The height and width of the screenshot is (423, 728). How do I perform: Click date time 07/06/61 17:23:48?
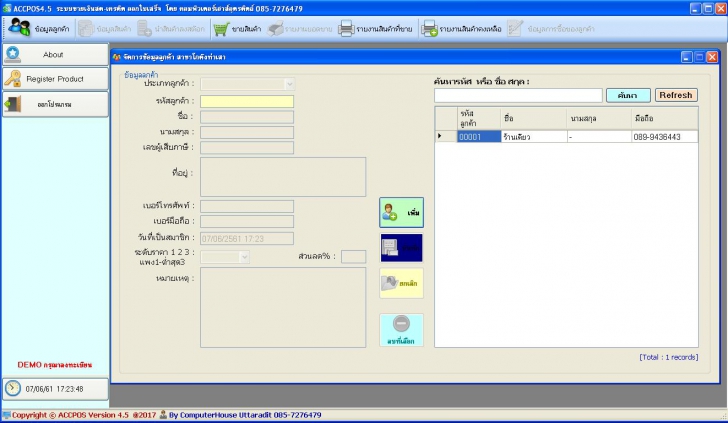pyautogui.click(x=54, y=389)
